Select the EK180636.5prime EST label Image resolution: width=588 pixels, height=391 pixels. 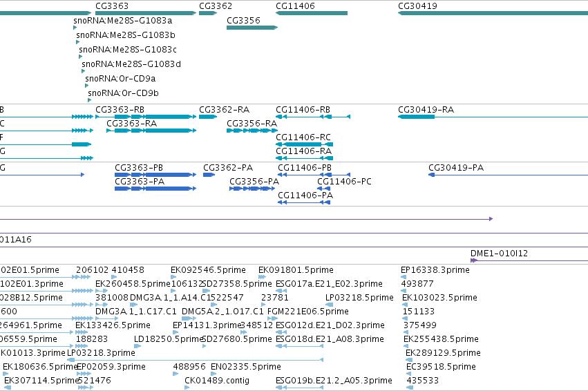(40, 367)
